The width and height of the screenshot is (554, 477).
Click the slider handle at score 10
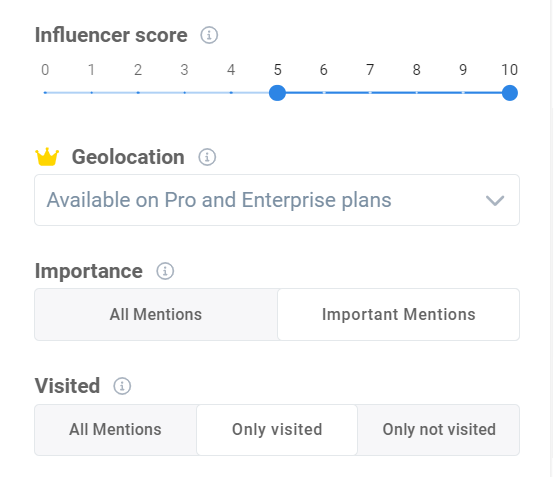tap(509, 93)
